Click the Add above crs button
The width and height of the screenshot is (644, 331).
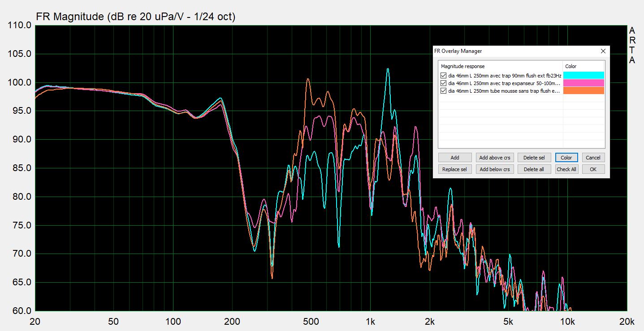pyautogui.click(x=495, y=158)
